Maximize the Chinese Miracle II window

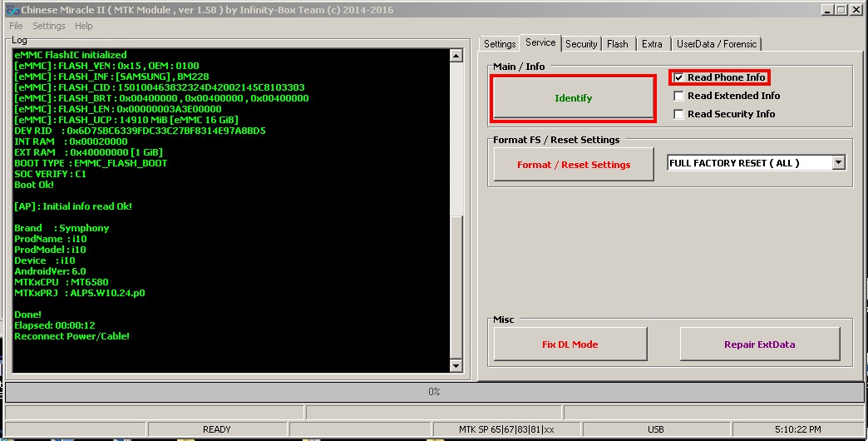click(x=841, y=9)
